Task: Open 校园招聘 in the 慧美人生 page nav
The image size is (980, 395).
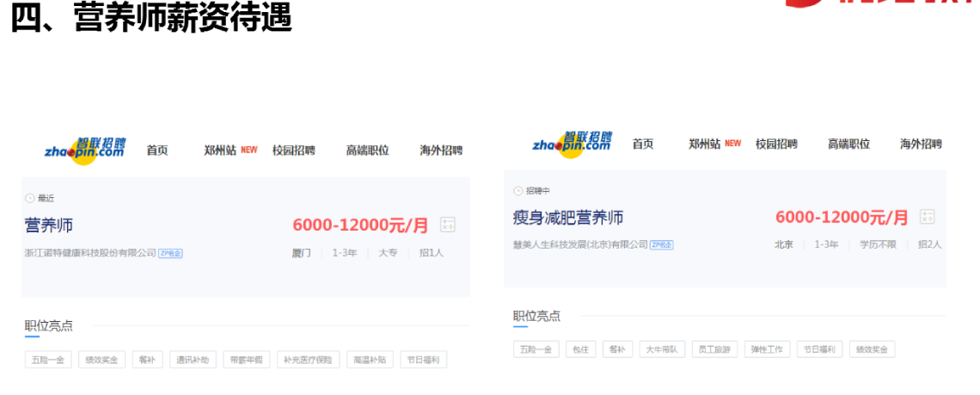Action: point(777,144)
